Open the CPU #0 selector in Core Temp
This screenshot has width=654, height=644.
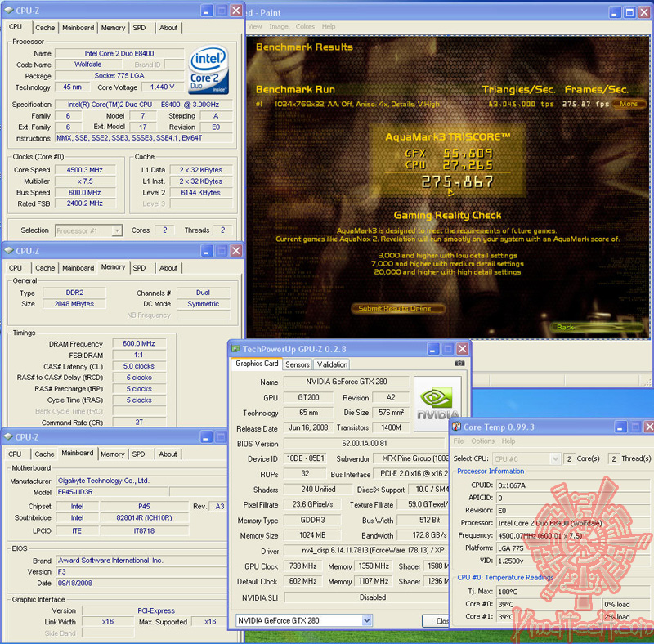point(526,458)
